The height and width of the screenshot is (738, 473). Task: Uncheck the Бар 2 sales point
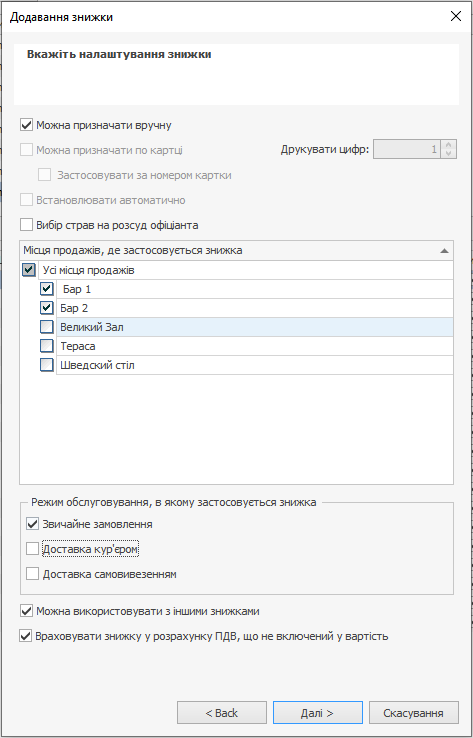(47, 308)
